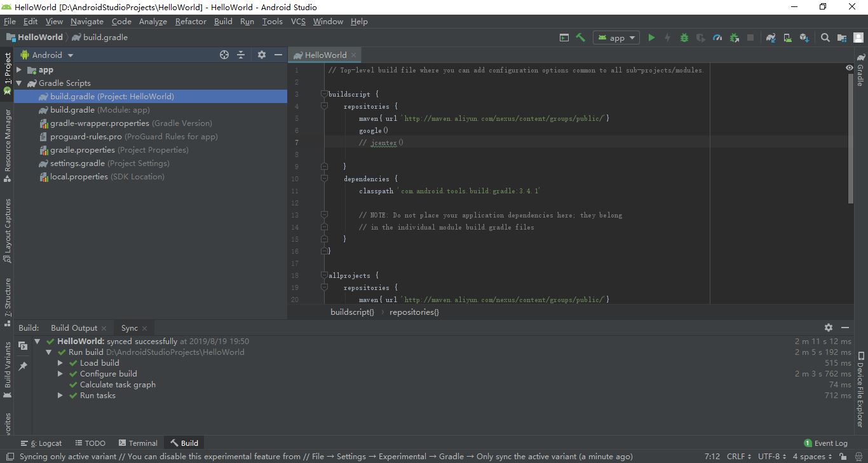Toggle the eye icon above the editor scrollbar
This screenshot has width=868, height=463.
pyautogui.click(x=849, y=67)
